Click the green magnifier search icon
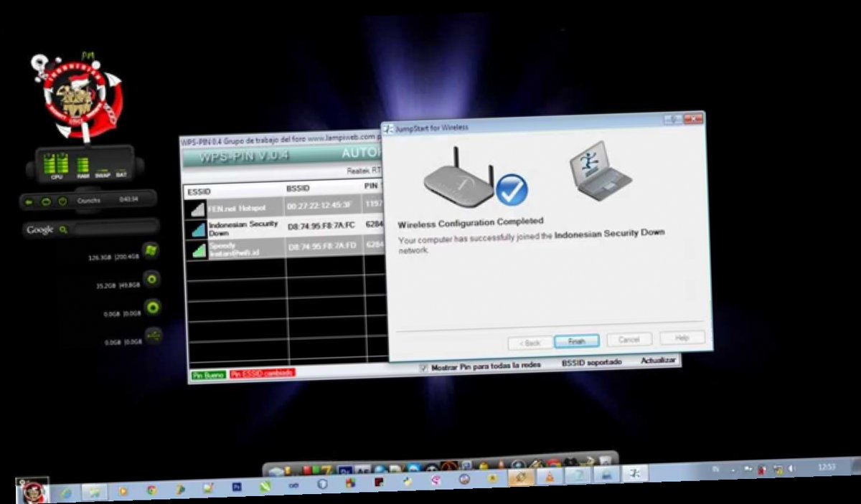This screenshot has width=861, height=504. (63, 229)
